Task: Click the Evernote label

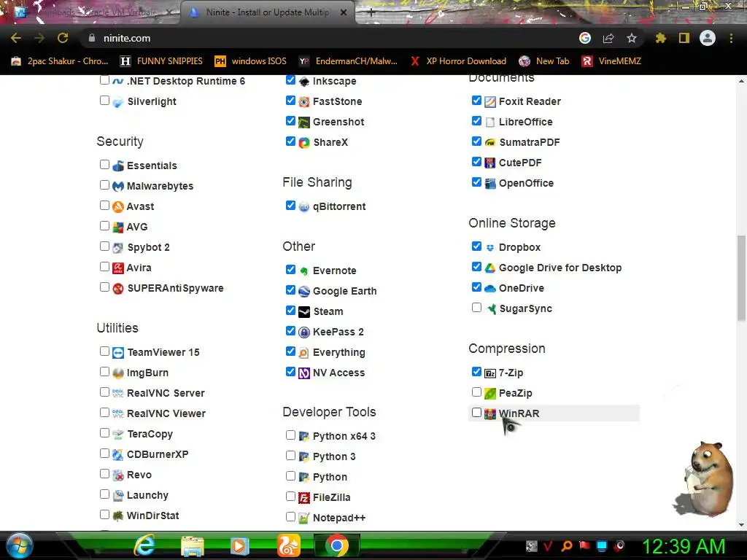Action: [334, 271]
